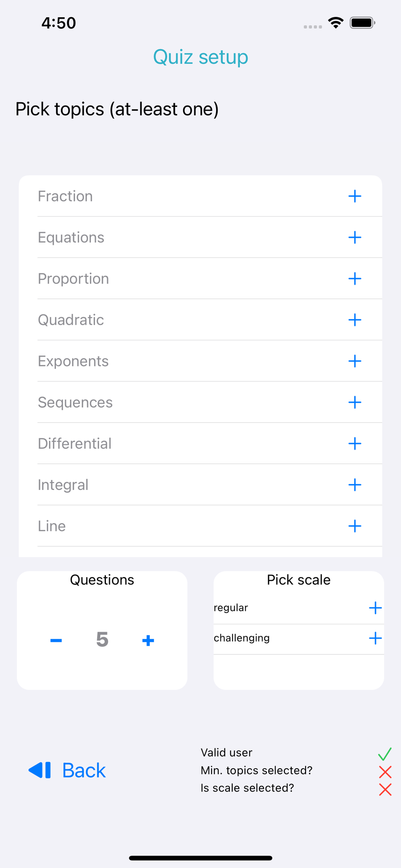This screenshot has height=868, width=401.
Task: Add the Fraction topic with its plus icon
Action: coord(355,196)
